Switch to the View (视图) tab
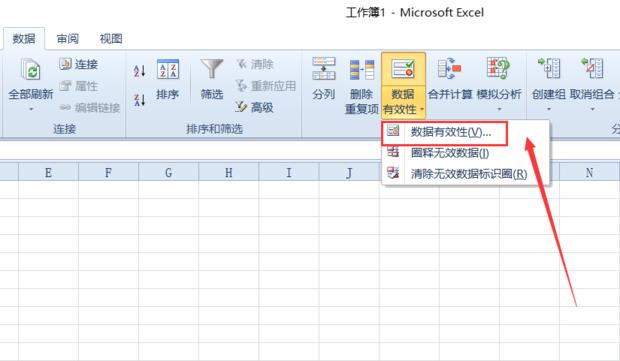The width and height of the screenshot is (620, 361). [x=111, y=39]
